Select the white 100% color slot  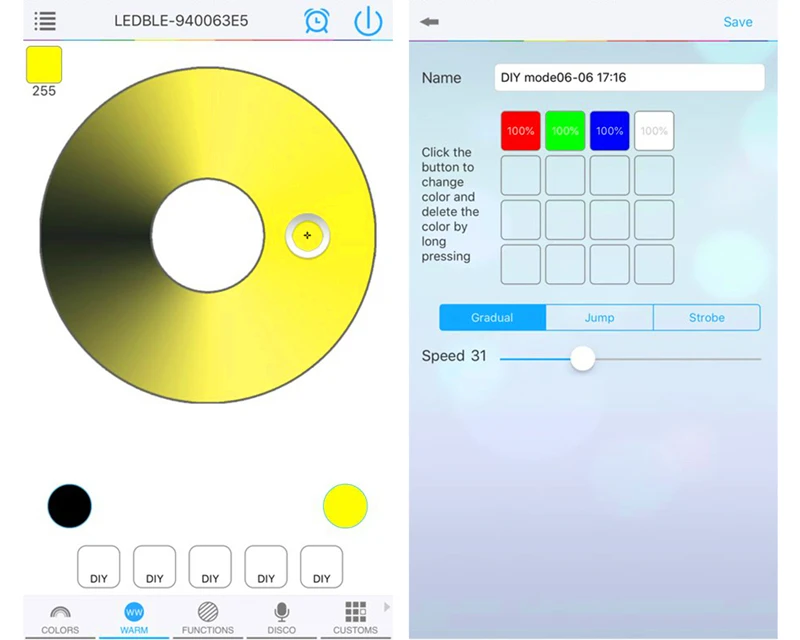(x=654, y=131)
